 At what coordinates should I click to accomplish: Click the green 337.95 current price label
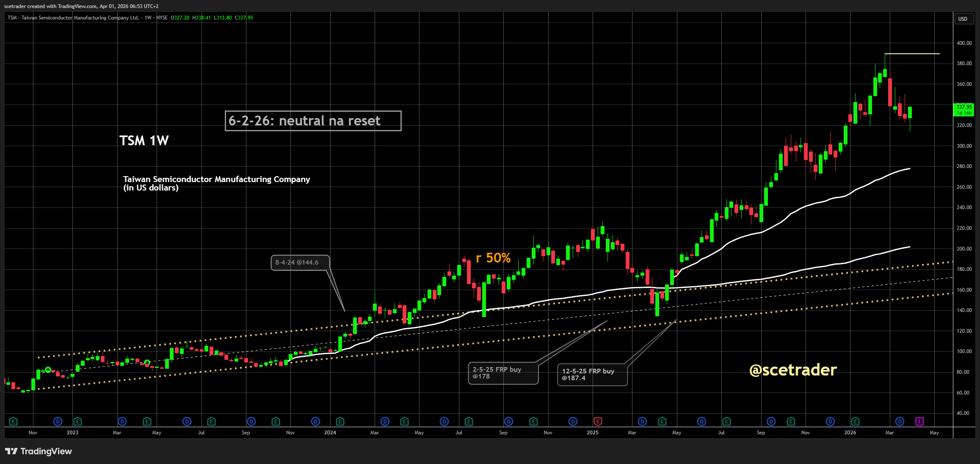point(963,110)
